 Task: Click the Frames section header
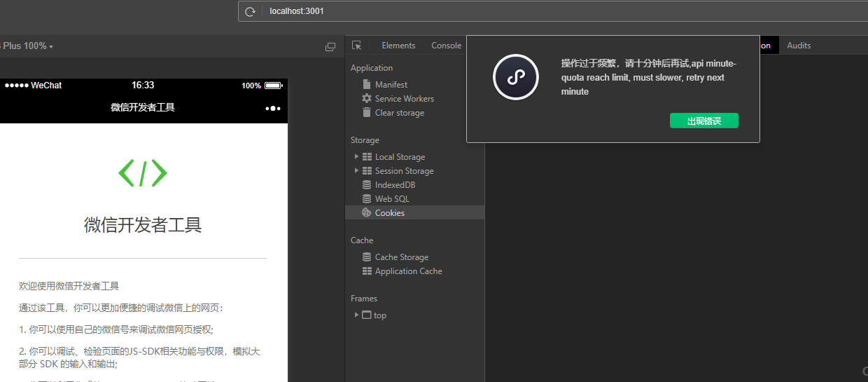coord(364,299)
